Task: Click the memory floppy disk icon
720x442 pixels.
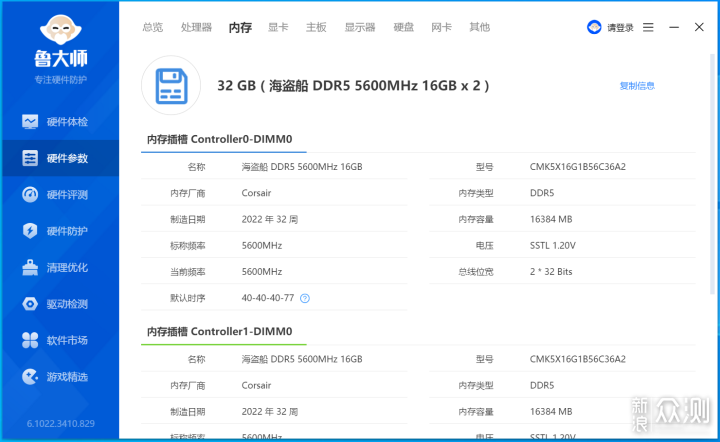Action: (171, 85)
